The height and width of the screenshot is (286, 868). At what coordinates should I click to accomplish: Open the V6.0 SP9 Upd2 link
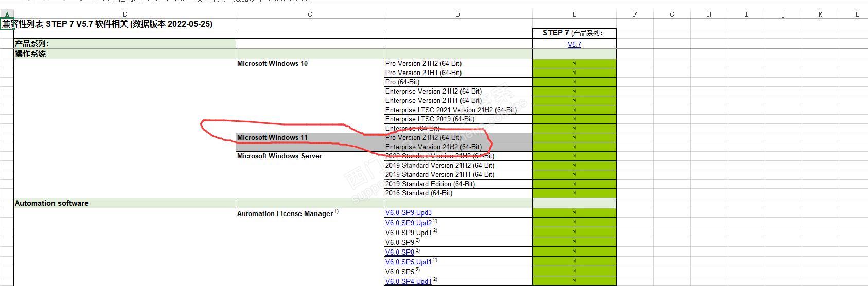coord(409,223)
